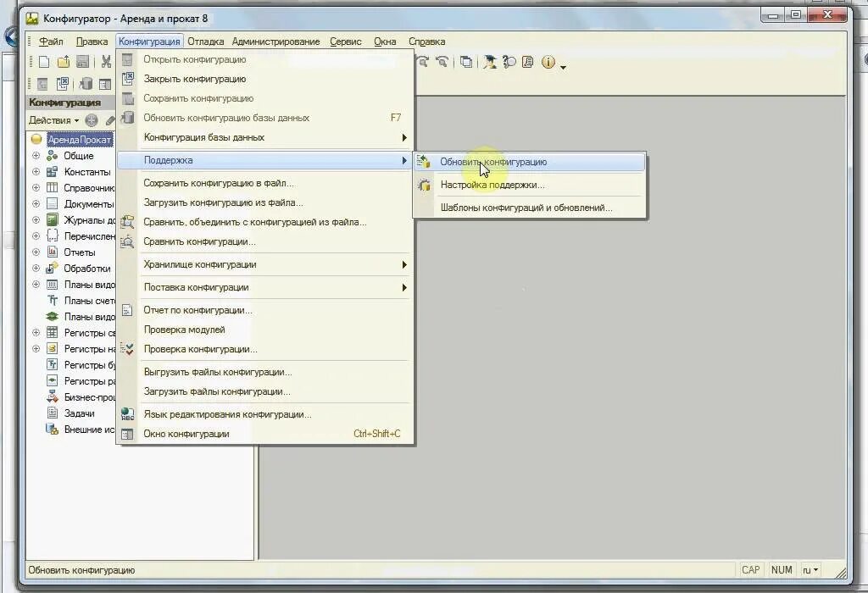The width and height of the screenshot is (868, 593).
Task: Click the About info icon
Action: click(x=548, y=62)
